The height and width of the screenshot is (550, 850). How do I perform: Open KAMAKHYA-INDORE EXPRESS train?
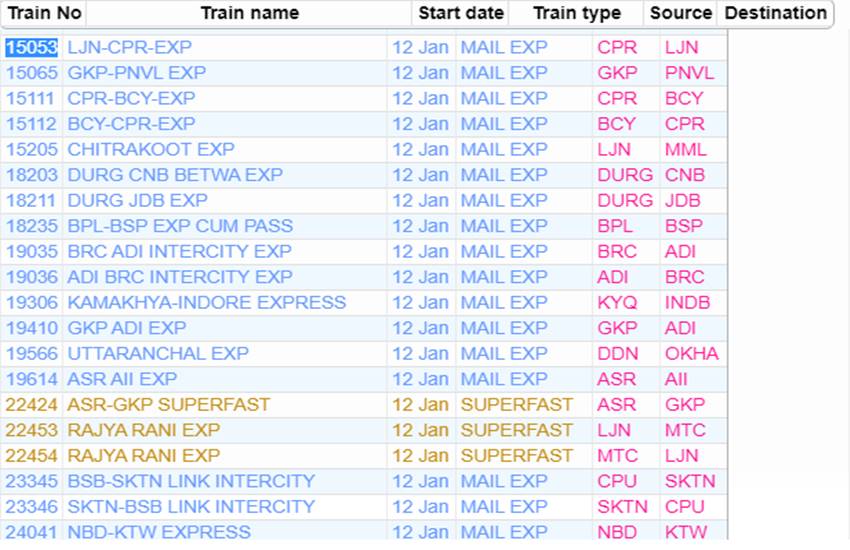[x=206, y=302]
